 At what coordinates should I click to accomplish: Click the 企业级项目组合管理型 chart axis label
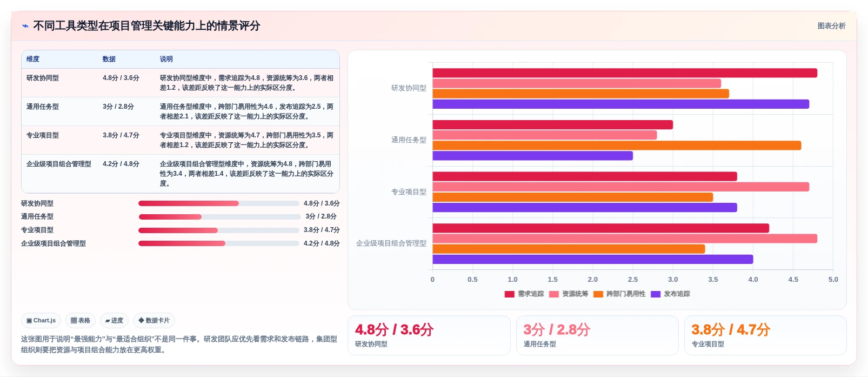pos(391,243)
